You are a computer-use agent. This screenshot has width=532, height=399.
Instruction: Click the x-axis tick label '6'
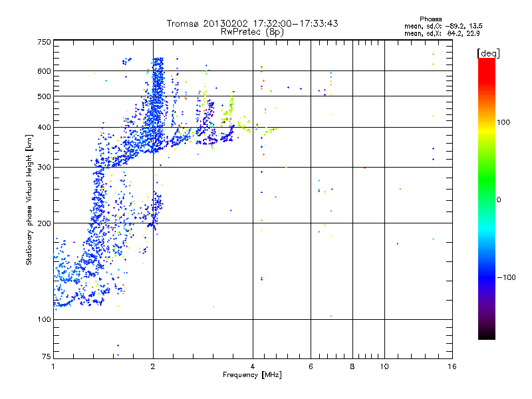click(x=311, y=366)
